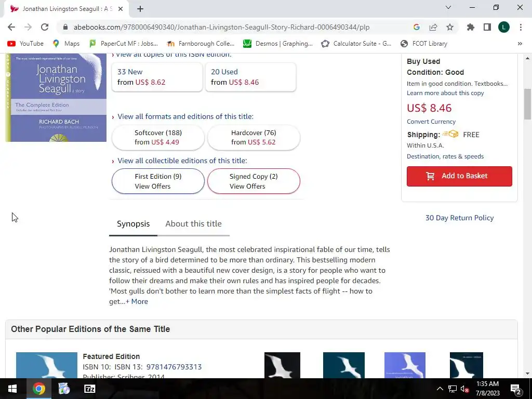532x399 pixels.
Task: View First Edition (9) offers
Action: click(x=158, y=181)
